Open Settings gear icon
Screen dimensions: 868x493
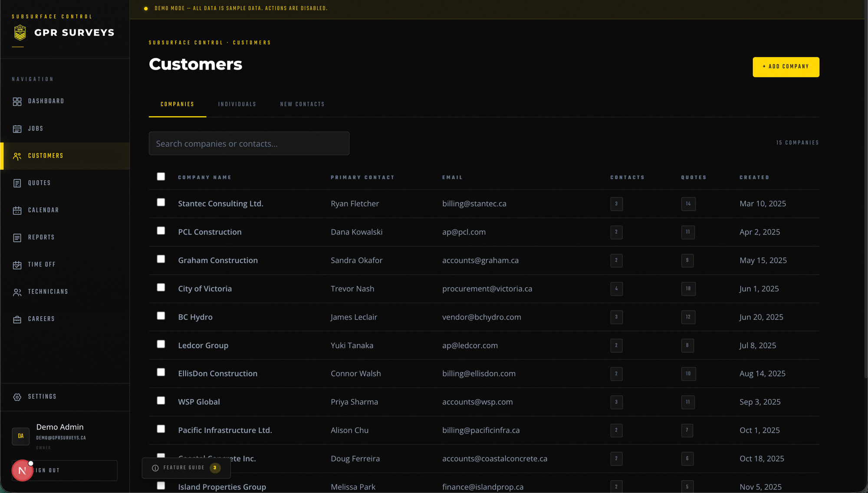17,397
